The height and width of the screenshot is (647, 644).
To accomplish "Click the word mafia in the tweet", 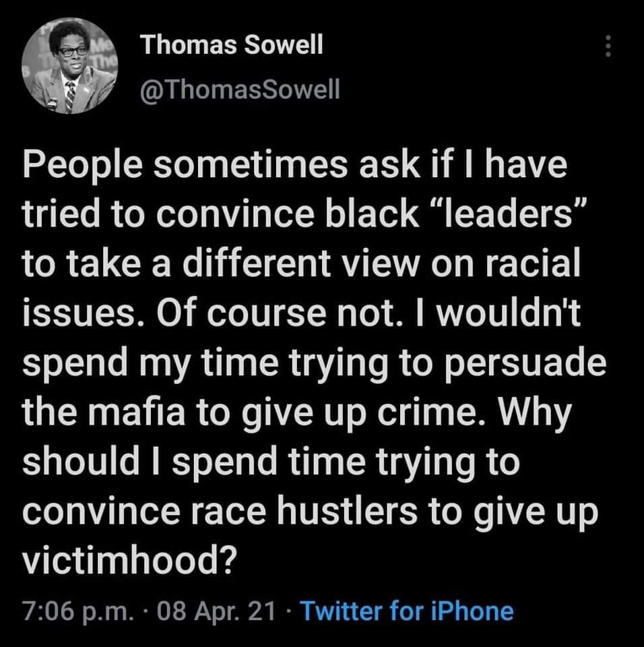I will 137,412.
